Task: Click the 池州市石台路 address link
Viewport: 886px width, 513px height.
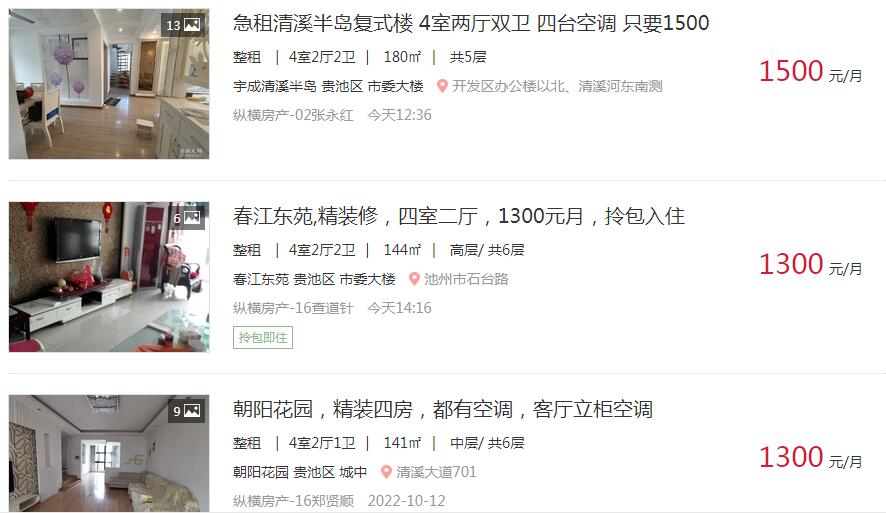Action: (466, 279)
